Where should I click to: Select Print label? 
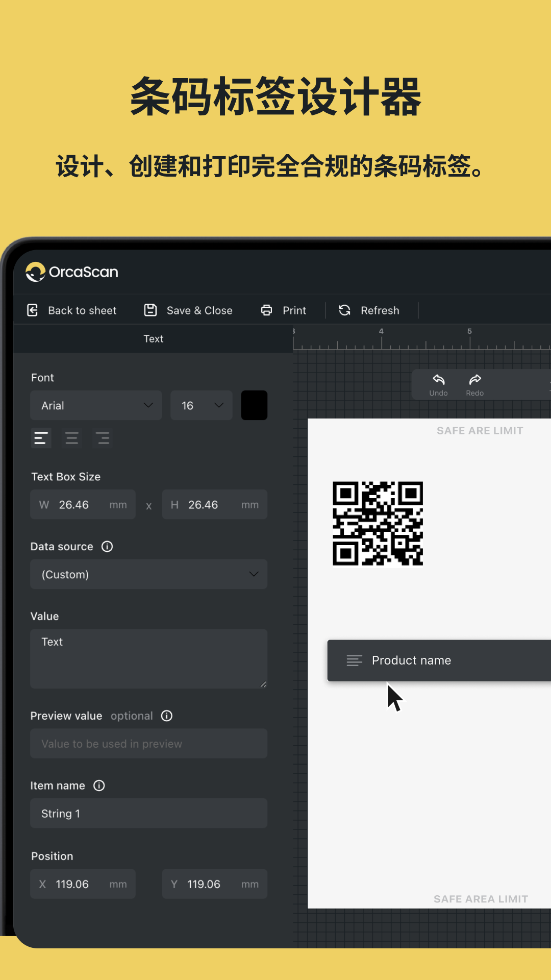coord(294,310)
